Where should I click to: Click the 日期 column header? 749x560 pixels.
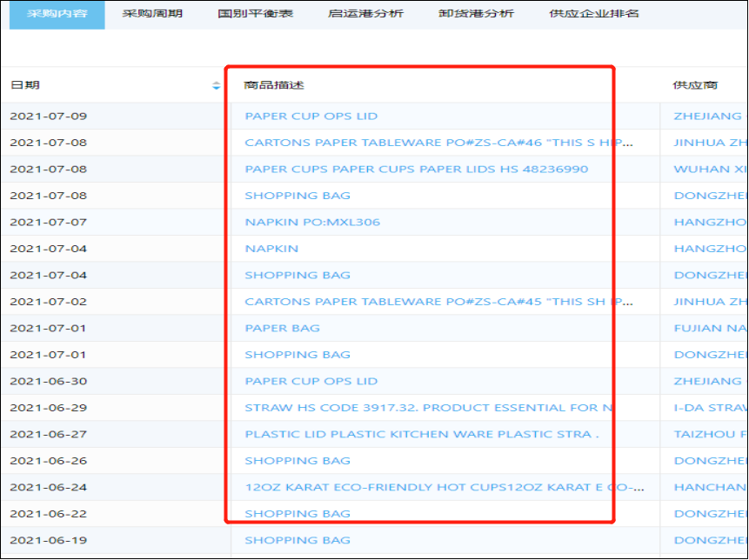[x=25, y=85]
